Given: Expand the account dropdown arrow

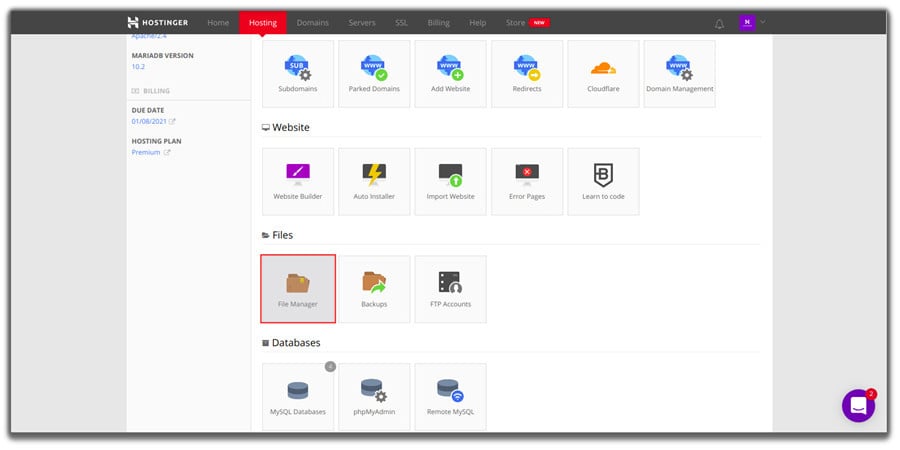Looking at the screenshot, I should click(763, 22).
